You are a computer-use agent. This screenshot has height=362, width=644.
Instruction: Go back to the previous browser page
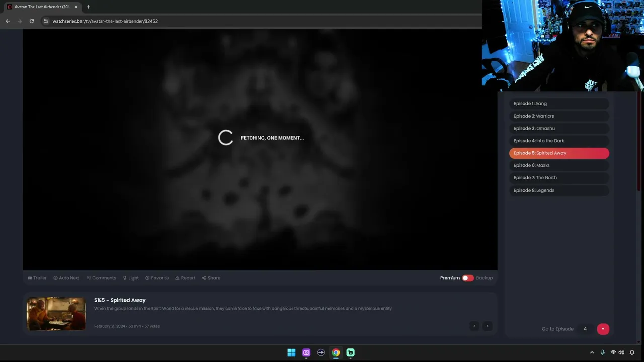point(8,21)
